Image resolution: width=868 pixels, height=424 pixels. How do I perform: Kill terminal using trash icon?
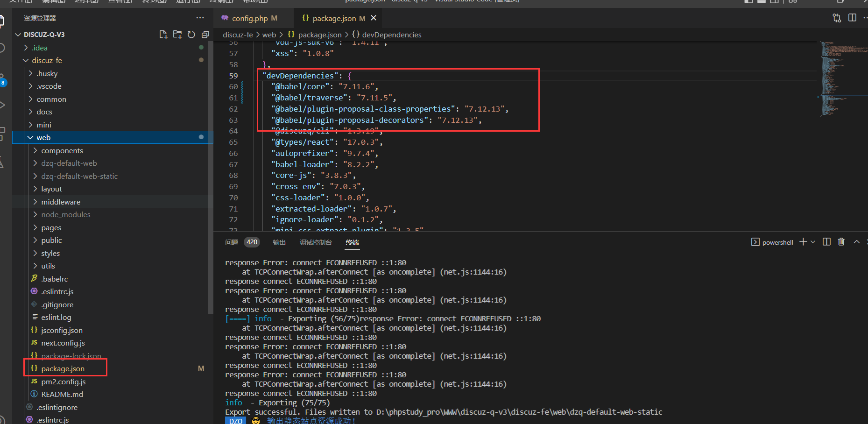841,242
